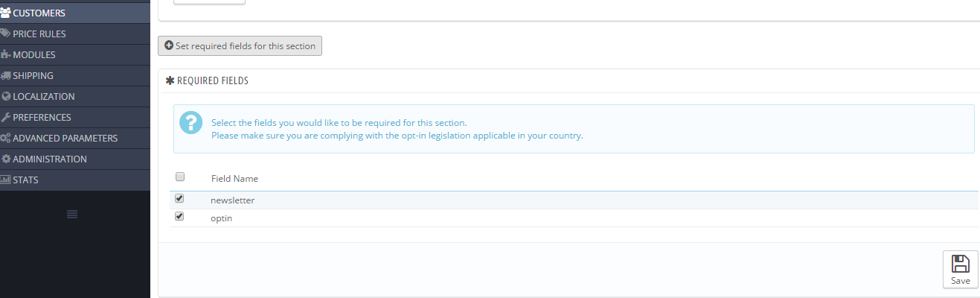Open the Advanced Parameters menu

point(65,138)
